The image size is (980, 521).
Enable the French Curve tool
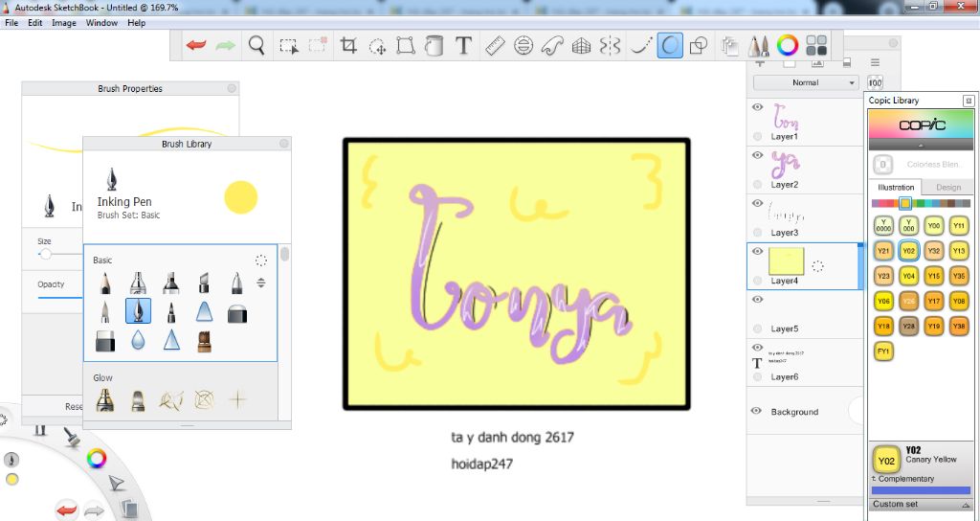tap(552, 46)
